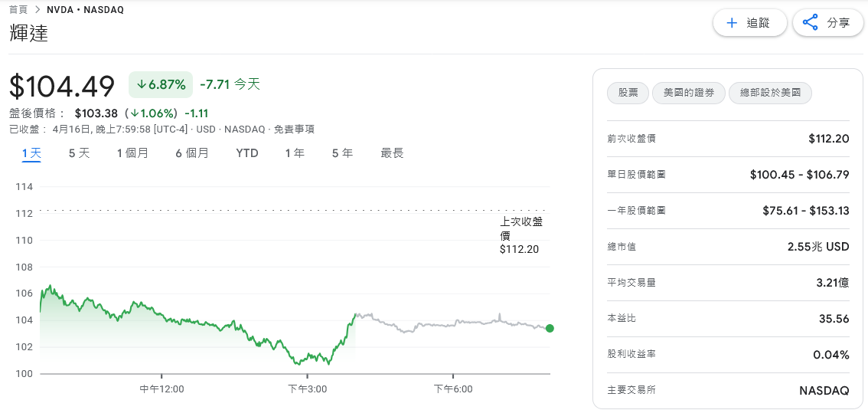The image size is (868, 410).
Task: Click the 本益比 row label
Action: point(622,319)
